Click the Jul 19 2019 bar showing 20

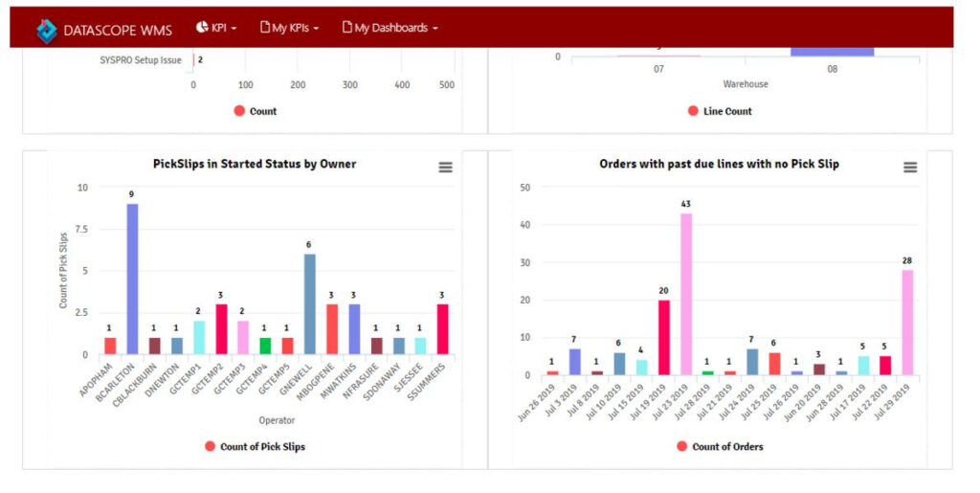point(663,337)
